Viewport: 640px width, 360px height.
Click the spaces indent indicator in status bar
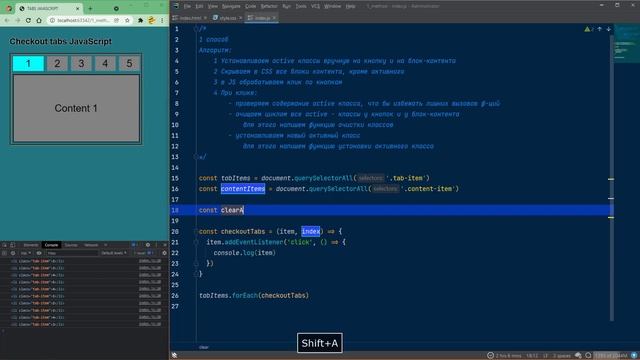tap(562, 356)
